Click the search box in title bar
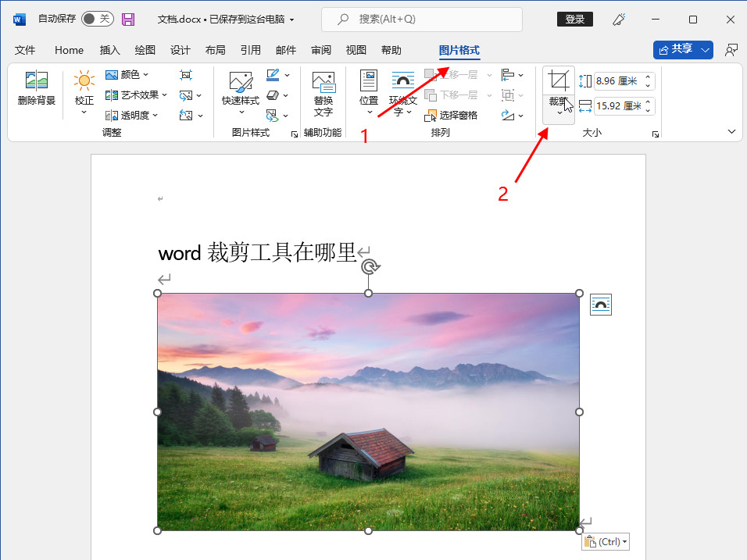The width and height of the screenshot is (747, 560). tap(422, 20)
